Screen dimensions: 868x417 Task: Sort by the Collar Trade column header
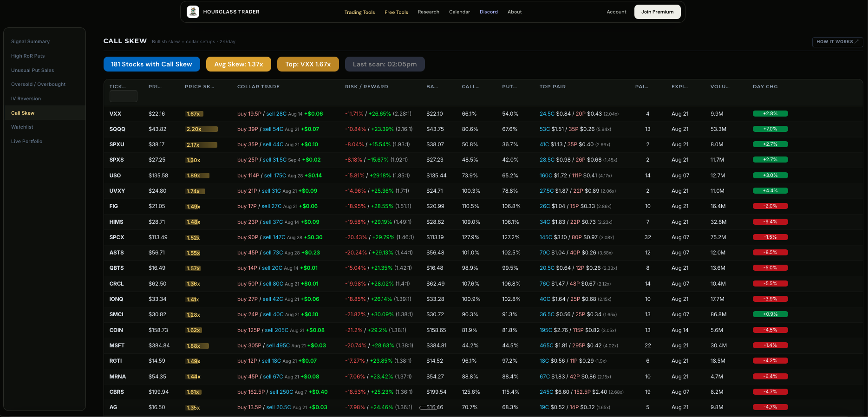(x=258, y=87)
